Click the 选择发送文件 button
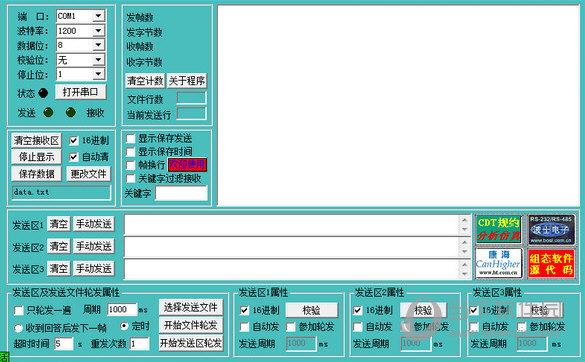 click(x=191, y=307)
